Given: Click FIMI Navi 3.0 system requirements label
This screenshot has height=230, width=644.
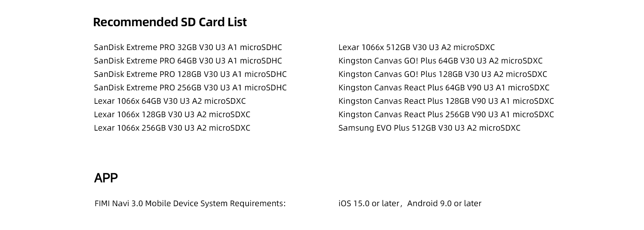Looking at the screenshot, I should (x=190, y=203).
